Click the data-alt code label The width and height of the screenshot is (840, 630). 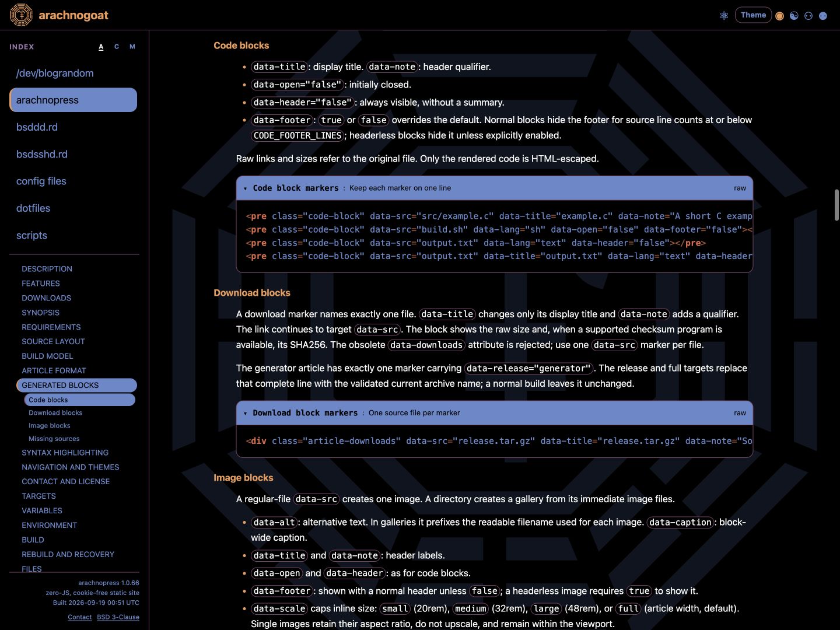pyautogui.click(x=274, y=522)
